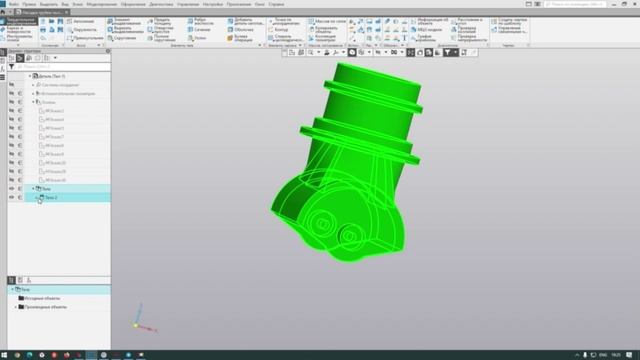Open the Булева операция tool
The height and width of the screenshot is (360, 640).
point(240,38)
